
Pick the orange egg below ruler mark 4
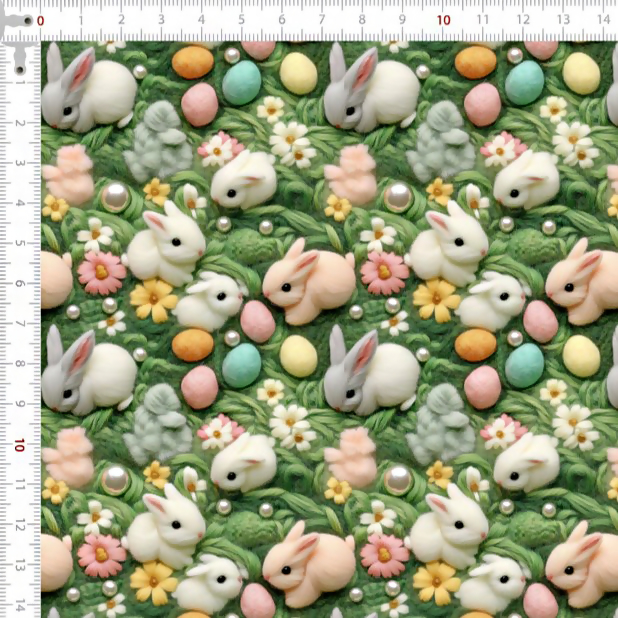pyautogui.click(x=192, y=62)
